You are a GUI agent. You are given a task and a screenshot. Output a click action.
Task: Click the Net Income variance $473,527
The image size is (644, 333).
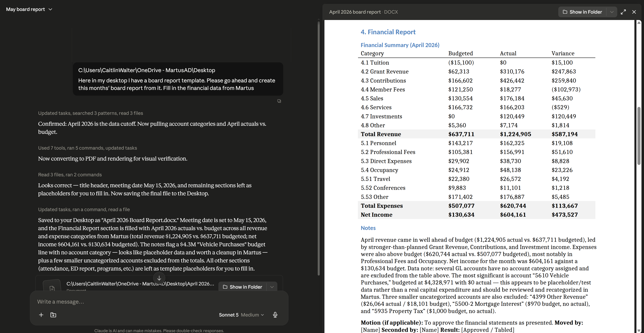(564, 215)
